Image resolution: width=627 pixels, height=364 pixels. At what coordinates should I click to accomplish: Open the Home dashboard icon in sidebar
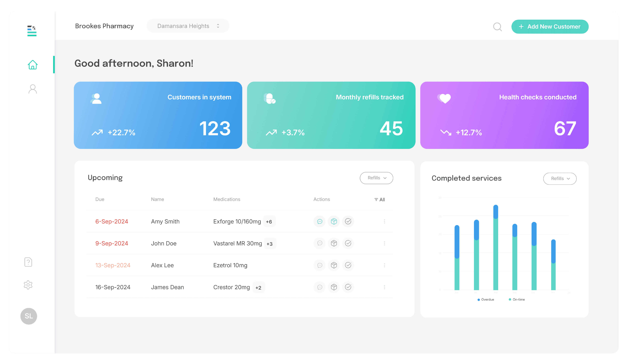33,65
